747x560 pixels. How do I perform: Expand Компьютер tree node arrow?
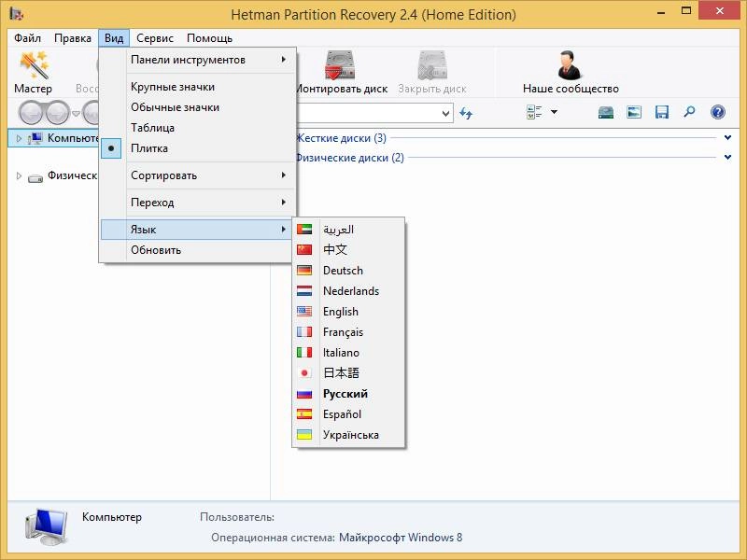(x=19, y=138)
